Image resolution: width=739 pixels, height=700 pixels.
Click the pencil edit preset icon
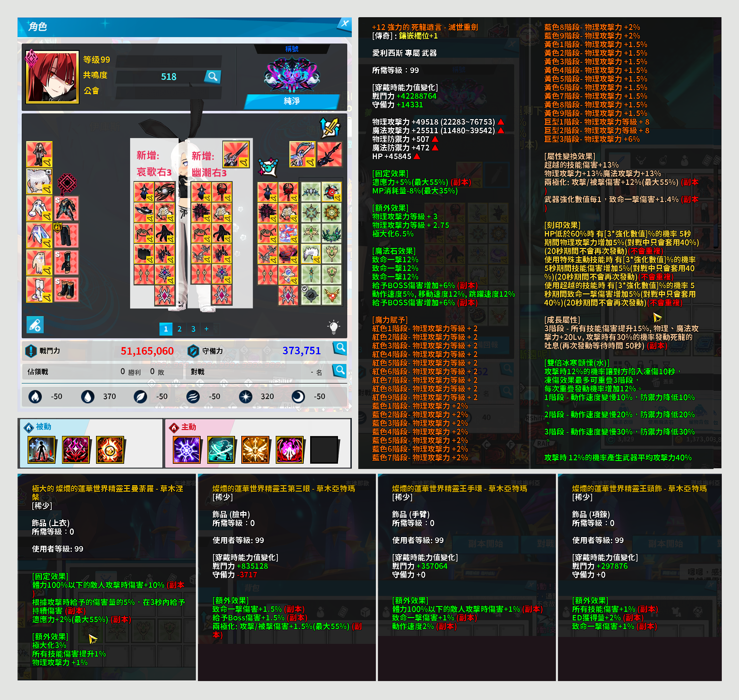click(35, 325)
